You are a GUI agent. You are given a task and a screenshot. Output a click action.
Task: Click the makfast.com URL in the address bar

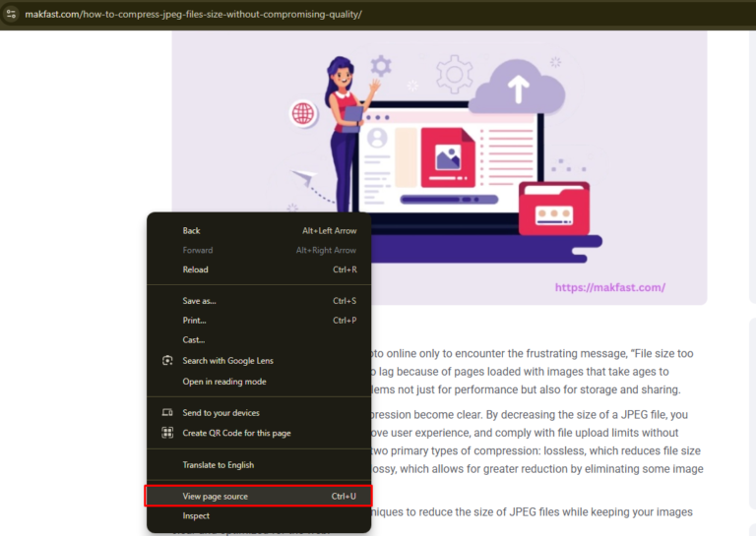[x=193, y=15]
